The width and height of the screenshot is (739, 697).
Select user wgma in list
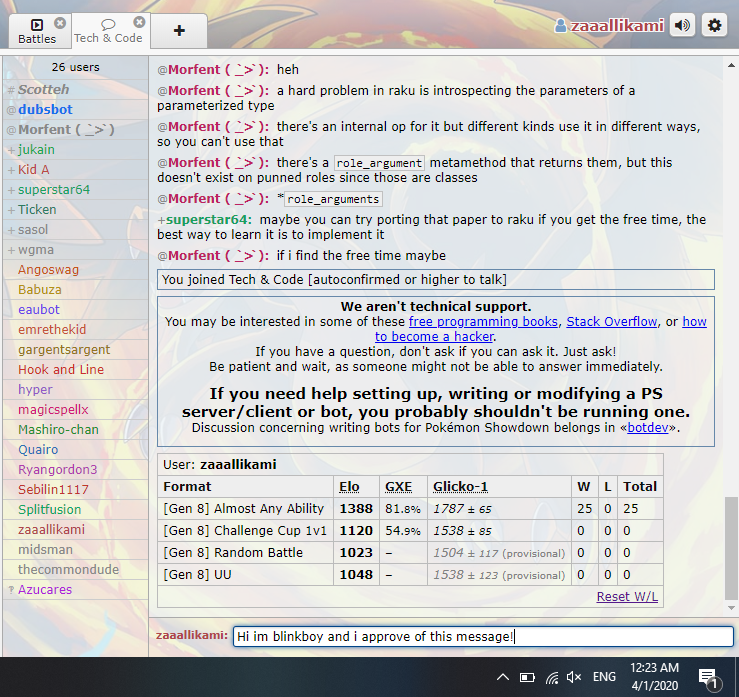tap(75, 250)
